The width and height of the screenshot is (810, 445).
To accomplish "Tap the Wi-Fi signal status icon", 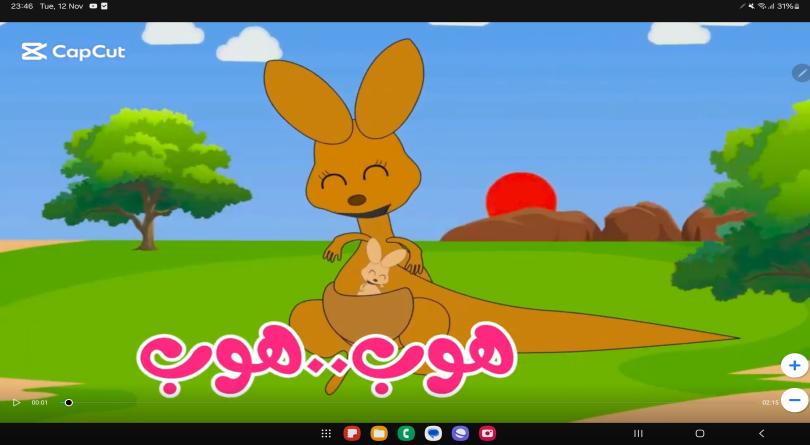I will pyautogui.click(x=762, y=6).
